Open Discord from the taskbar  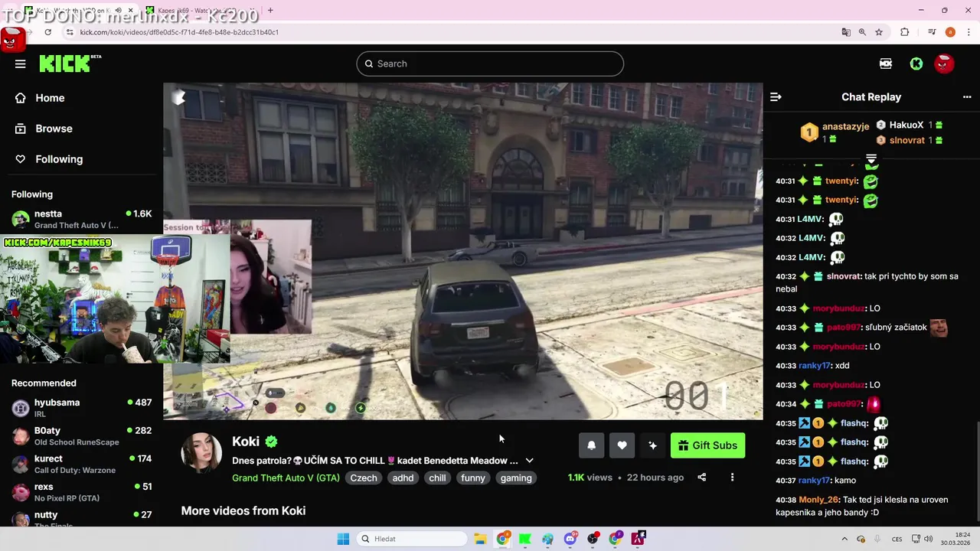570,539
